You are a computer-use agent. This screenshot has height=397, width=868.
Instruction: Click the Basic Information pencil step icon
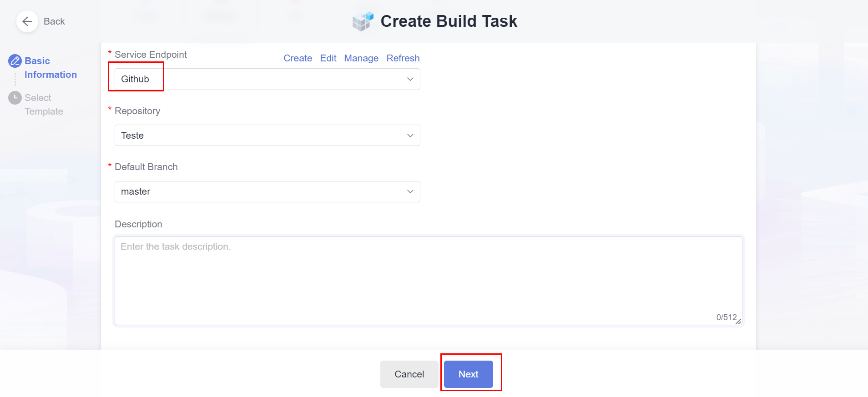[x=15, y=61]
